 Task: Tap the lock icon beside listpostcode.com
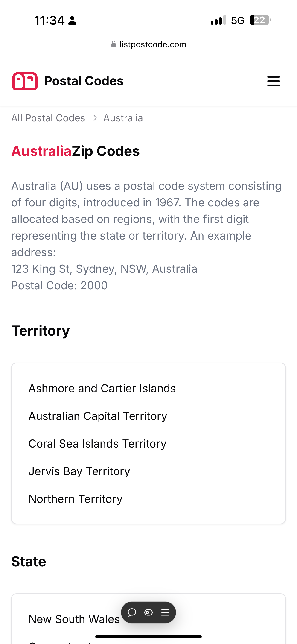point(114,44)
